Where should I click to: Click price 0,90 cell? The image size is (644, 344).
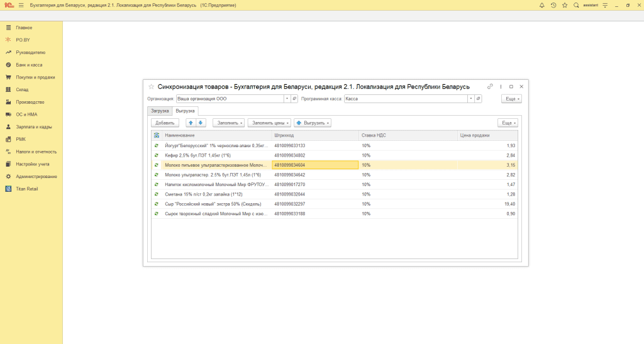pyautogui.click(x=487, y=214)
